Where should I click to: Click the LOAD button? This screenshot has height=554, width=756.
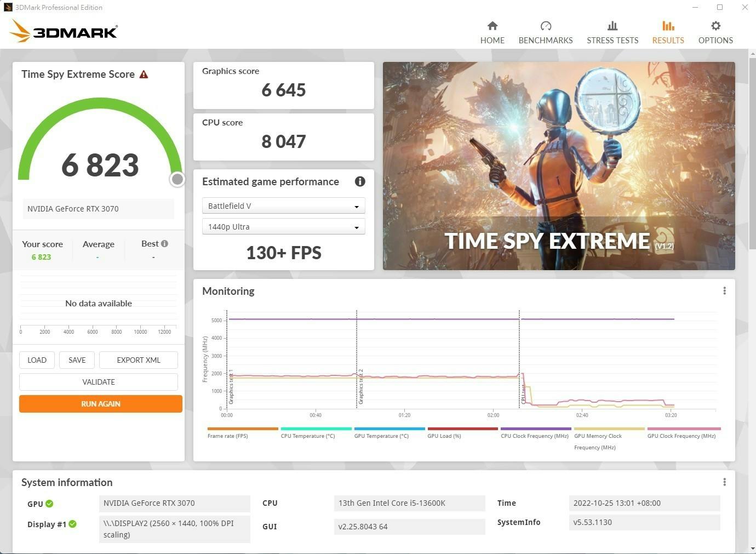37,360
